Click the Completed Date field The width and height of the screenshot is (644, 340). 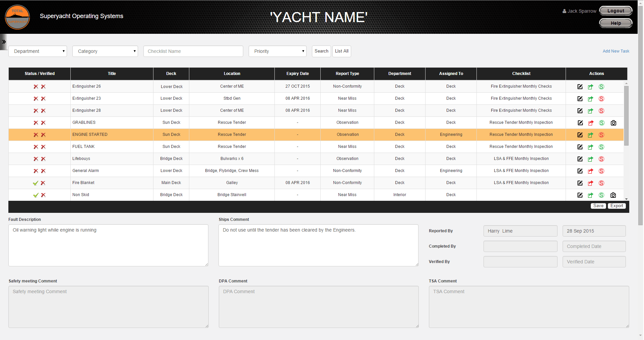pyautogui.click(x=594, y=246)
